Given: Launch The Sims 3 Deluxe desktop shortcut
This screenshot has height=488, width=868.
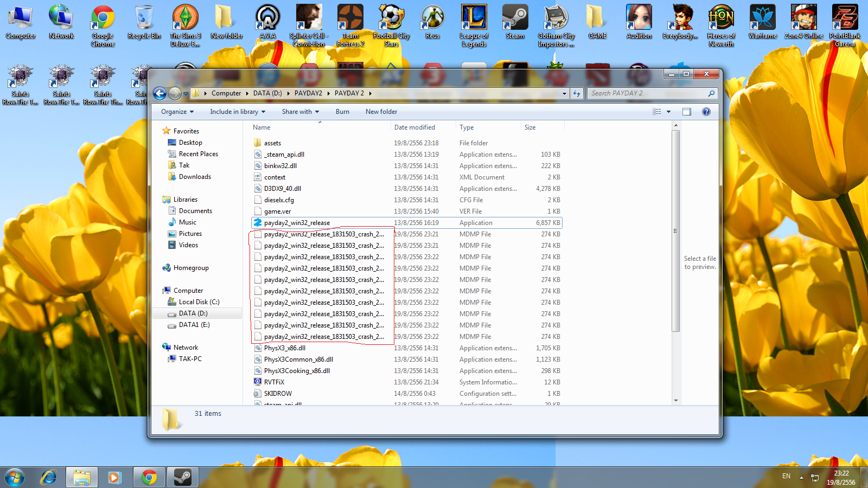Looking at the screenshot, I should [185, 25].
